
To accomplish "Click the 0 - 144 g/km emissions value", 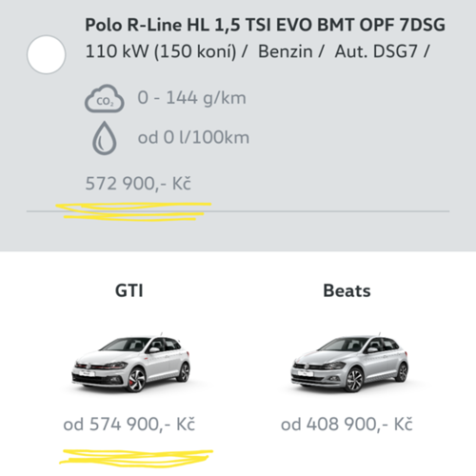I will click(x=191, y=98).
